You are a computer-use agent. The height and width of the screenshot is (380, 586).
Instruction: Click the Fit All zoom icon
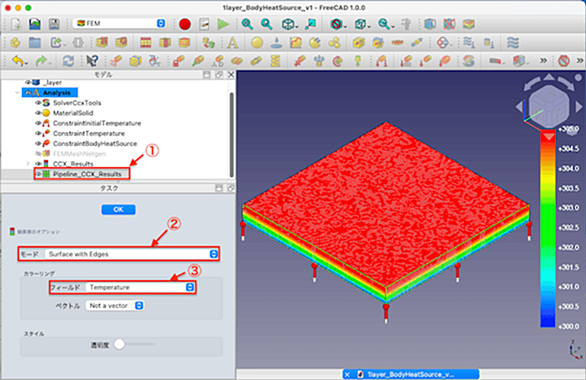click(x=247, y=24)
